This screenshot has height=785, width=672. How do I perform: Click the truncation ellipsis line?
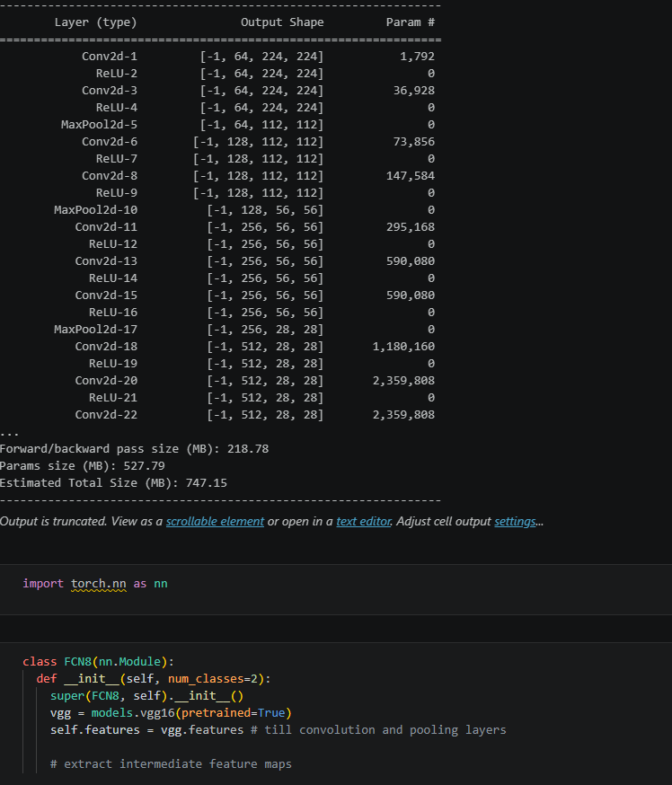point(10,434)
